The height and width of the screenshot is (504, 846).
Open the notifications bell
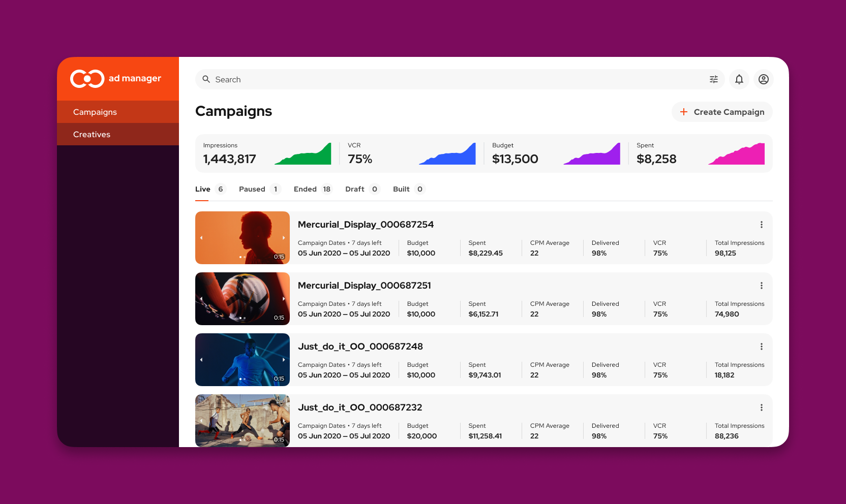coord(739,79)
